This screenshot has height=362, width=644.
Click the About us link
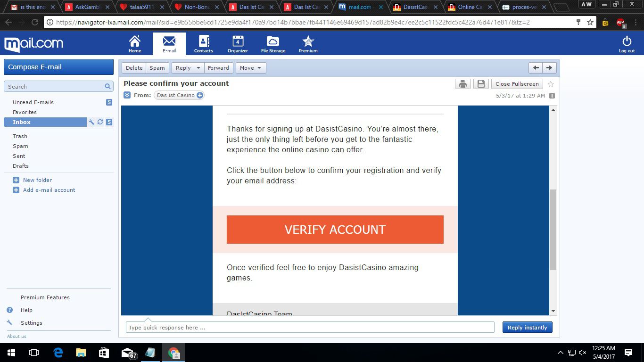[x=17, y=337]
